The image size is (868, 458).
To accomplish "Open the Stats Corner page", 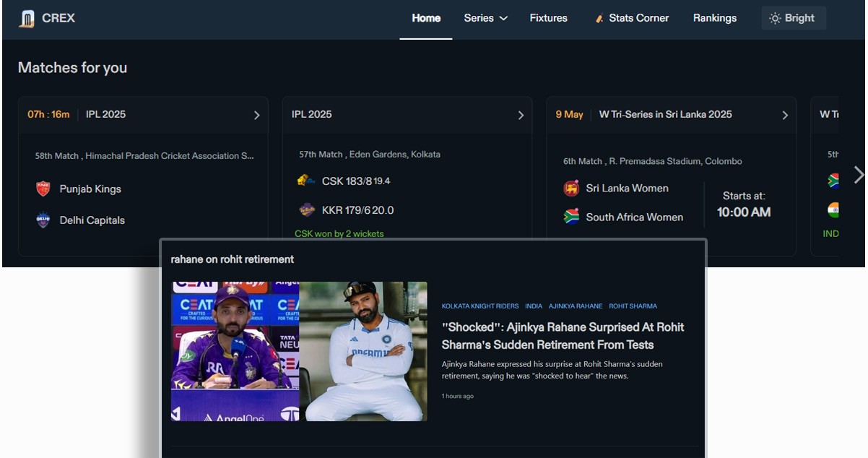I will (631, 18).
